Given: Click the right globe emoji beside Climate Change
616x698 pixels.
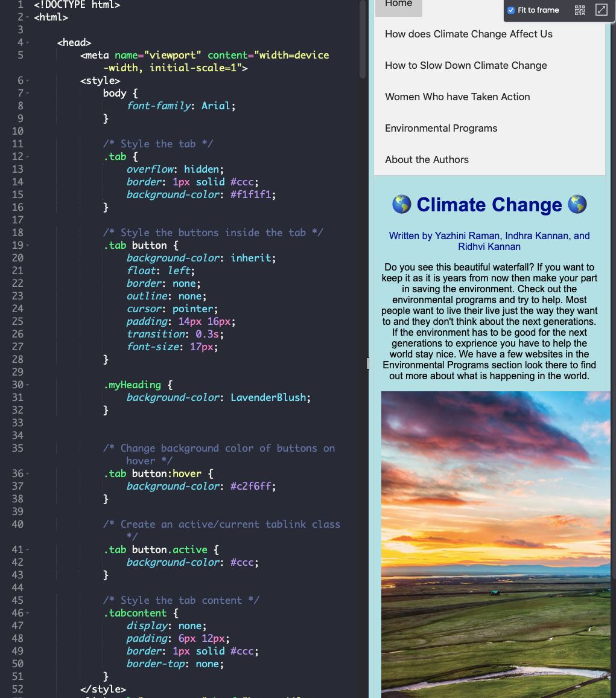Looking at the screenshot, I should coord(577,204).
